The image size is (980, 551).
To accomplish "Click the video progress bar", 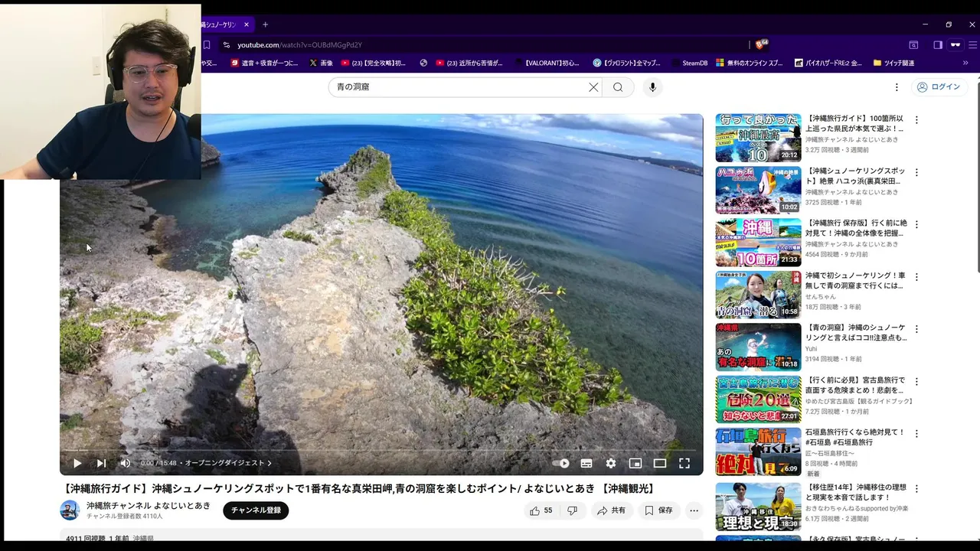I will pyautogui.click(x=381, y=450).
